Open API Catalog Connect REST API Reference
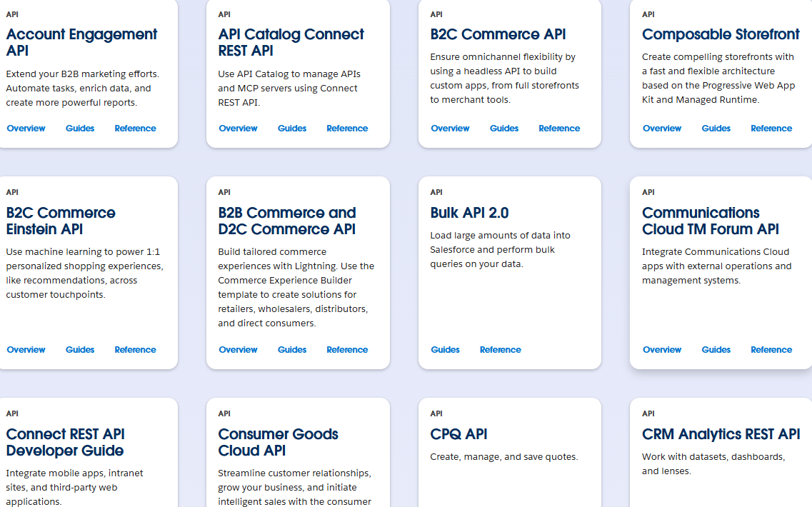 pyautogui.click(x=347, y=129)
